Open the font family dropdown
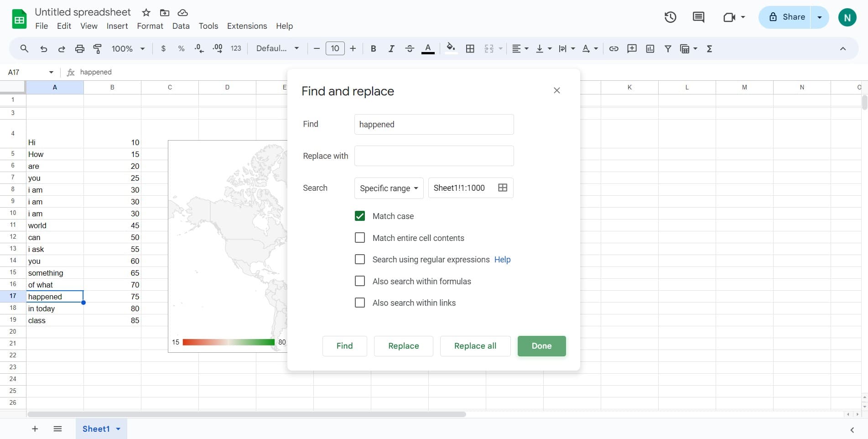 point(277,49)
